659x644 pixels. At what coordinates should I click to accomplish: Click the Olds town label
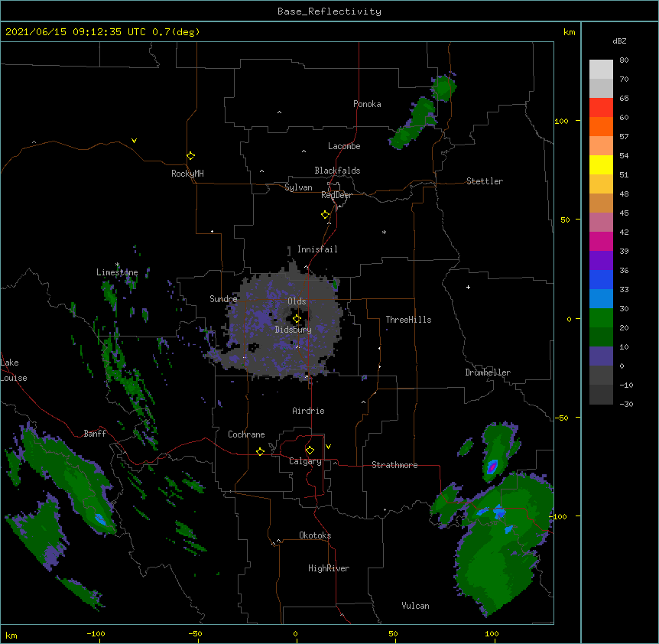[297, 301]
